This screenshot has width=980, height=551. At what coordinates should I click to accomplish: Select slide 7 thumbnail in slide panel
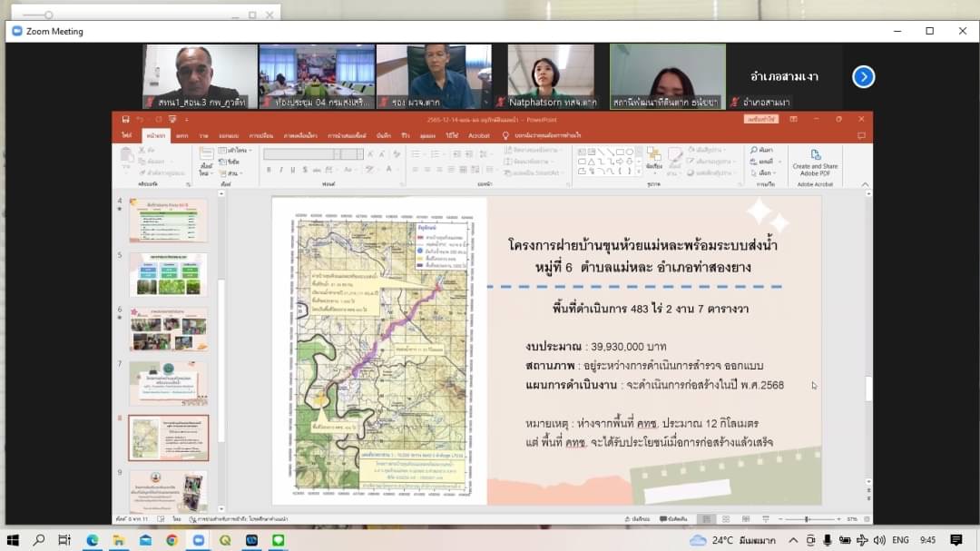coord(168,383)
